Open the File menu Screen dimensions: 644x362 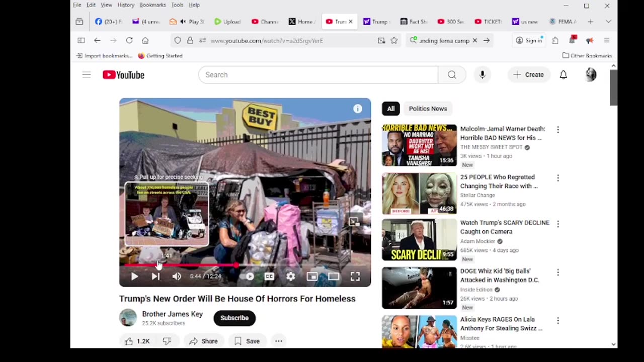pyautogui.click(x=77, y=5)
